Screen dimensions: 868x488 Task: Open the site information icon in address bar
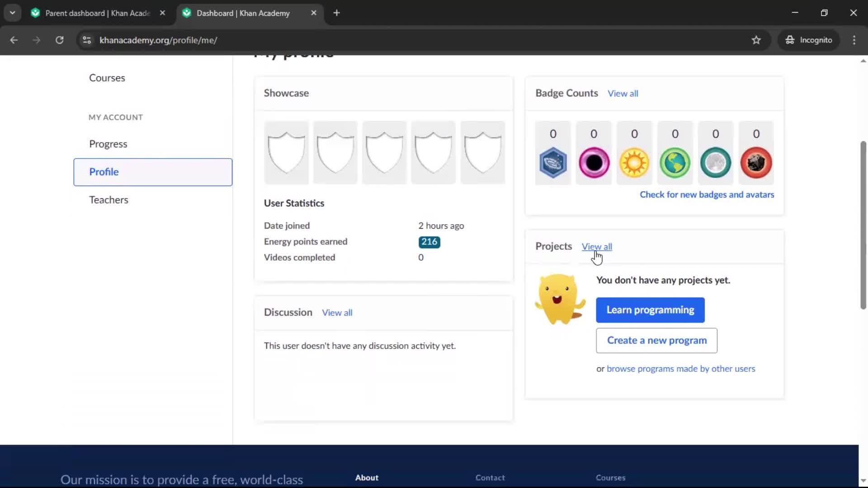click(87, 40)
